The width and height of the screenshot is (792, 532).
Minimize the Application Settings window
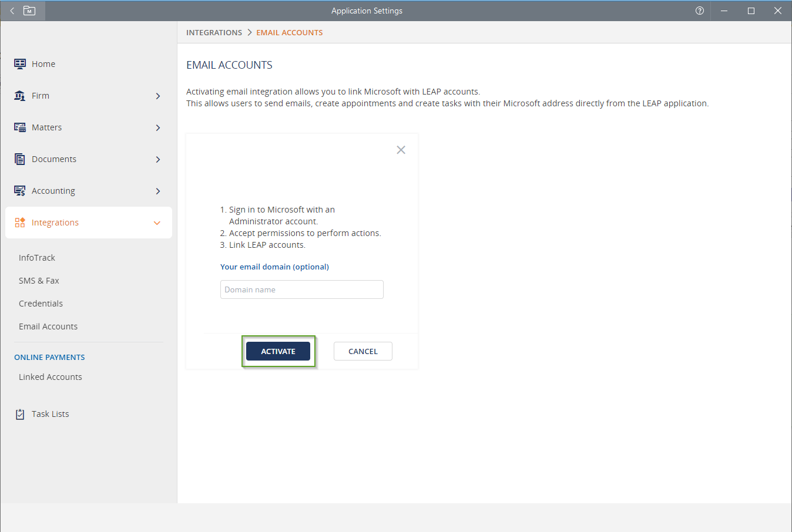pos(724,11)
